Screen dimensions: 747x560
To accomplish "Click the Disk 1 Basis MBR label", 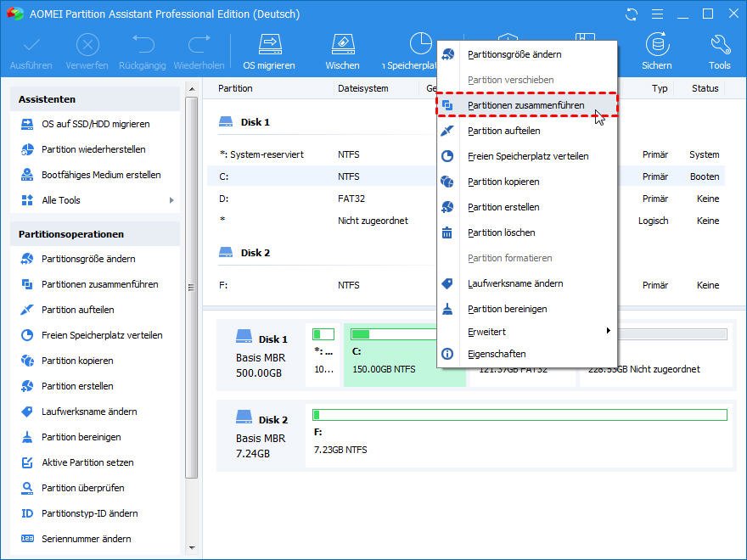I will (x=261, y=356).
